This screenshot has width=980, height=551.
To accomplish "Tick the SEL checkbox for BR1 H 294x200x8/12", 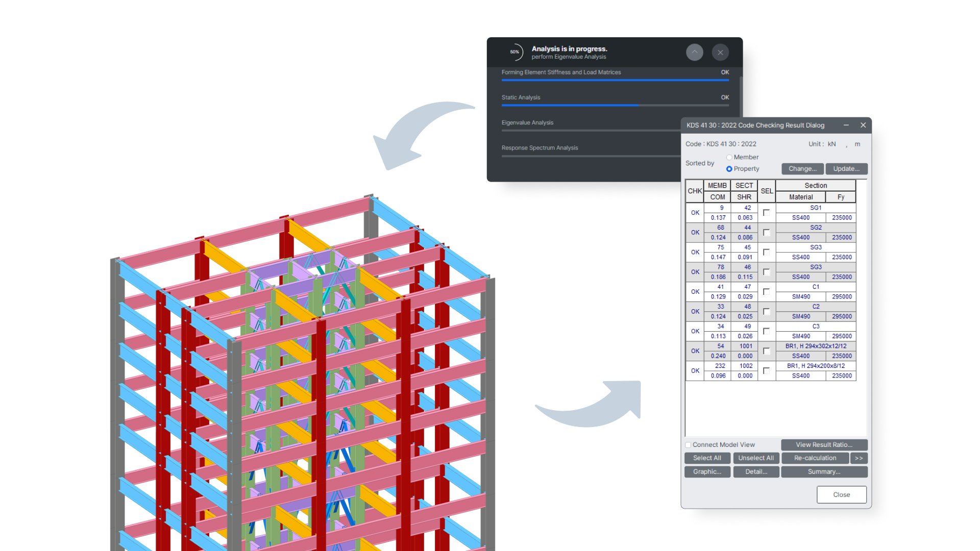I will (766, 371).
